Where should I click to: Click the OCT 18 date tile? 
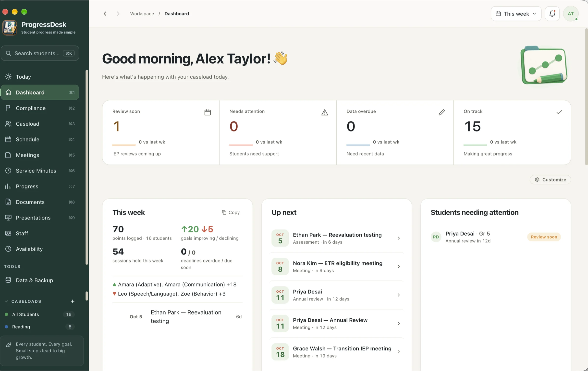click(280, 352)
